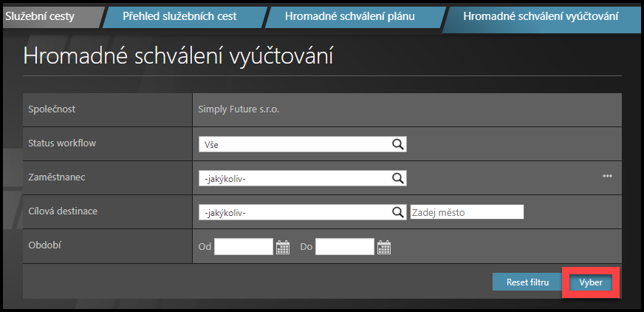Expand the Zaměstnanec -jakýkoliv- combo box
The image size is (644, 312).
pos(294,178)
